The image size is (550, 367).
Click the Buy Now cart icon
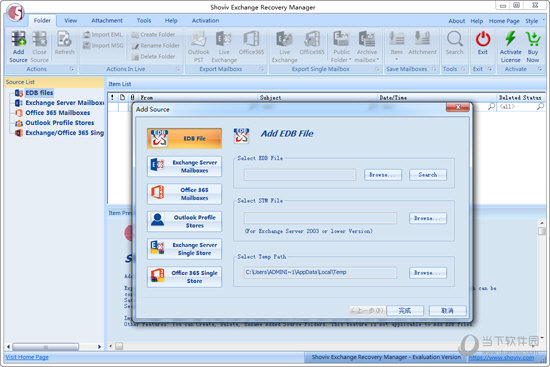[x=532, y=47]
